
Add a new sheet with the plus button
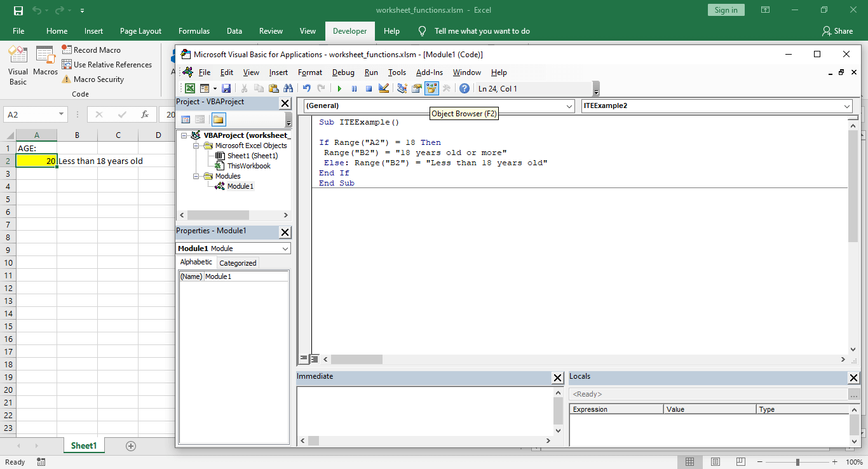[131, 446]
